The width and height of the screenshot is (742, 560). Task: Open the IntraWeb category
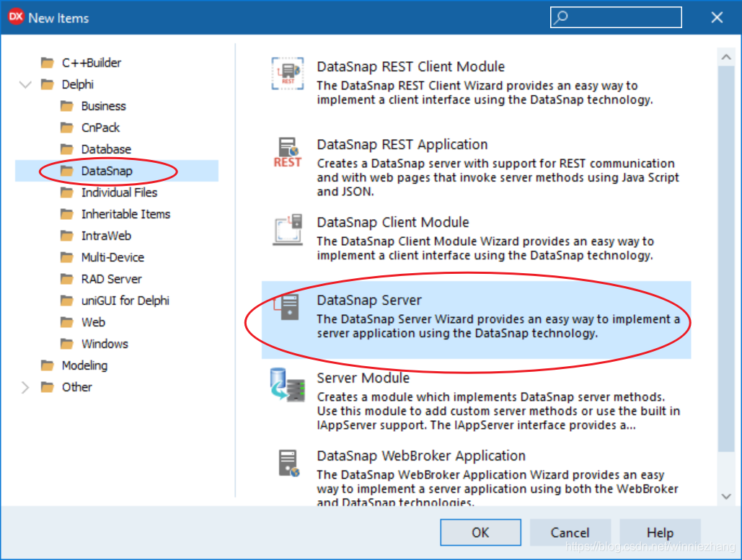tap(106, 236)
